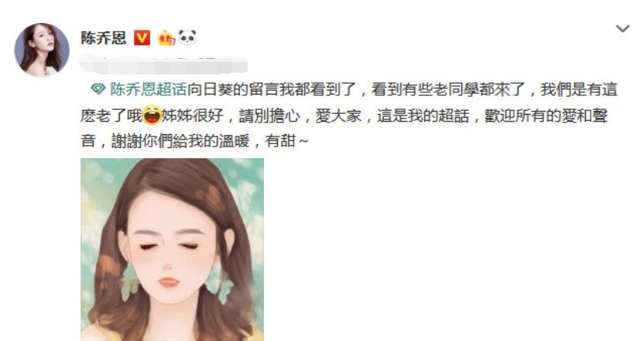Click the blurred timestamp line under username

163,65
